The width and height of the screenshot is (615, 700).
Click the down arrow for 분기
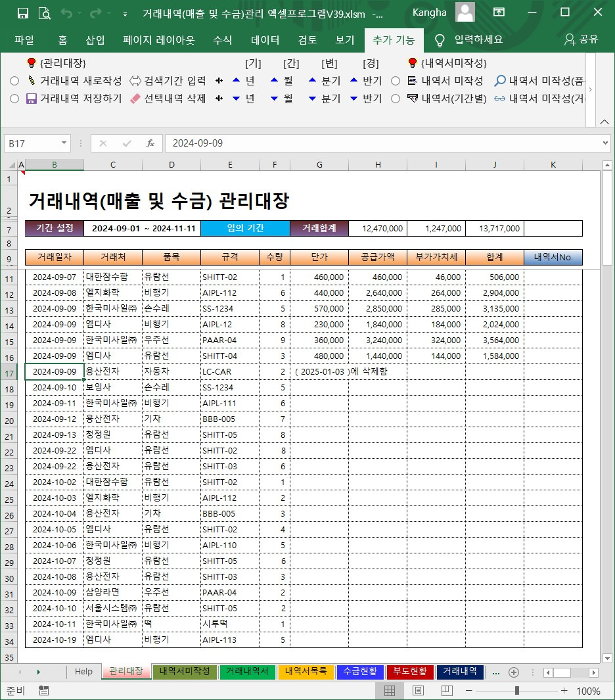(312, 98)
